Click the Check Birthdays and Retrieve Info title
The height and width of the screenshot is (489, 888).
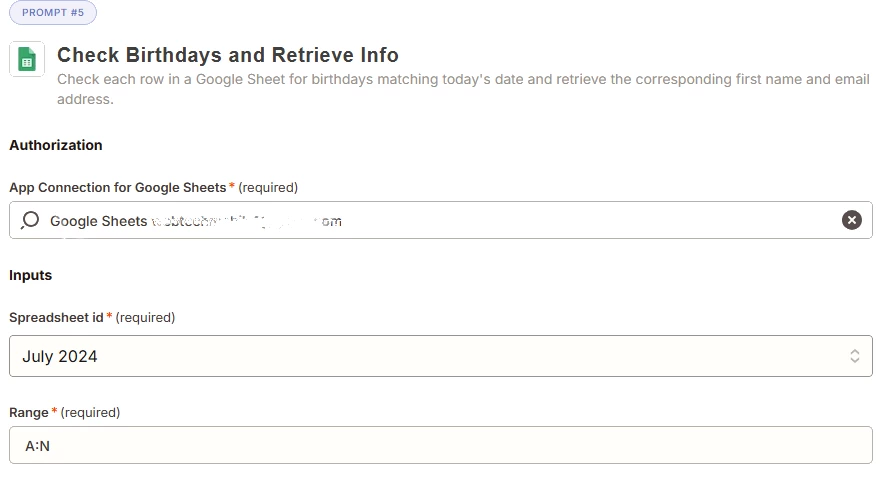228,55
